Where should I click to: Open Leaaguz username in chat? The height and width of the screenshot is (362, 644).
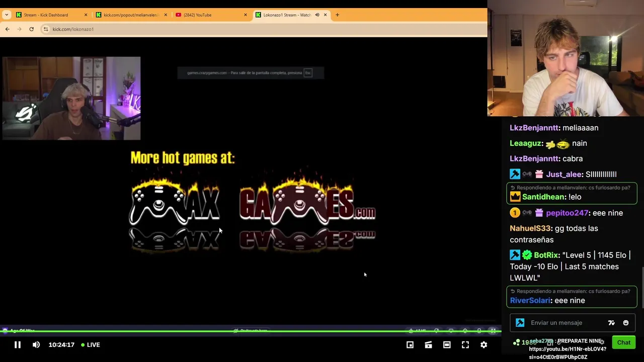[x=526, y=143]
